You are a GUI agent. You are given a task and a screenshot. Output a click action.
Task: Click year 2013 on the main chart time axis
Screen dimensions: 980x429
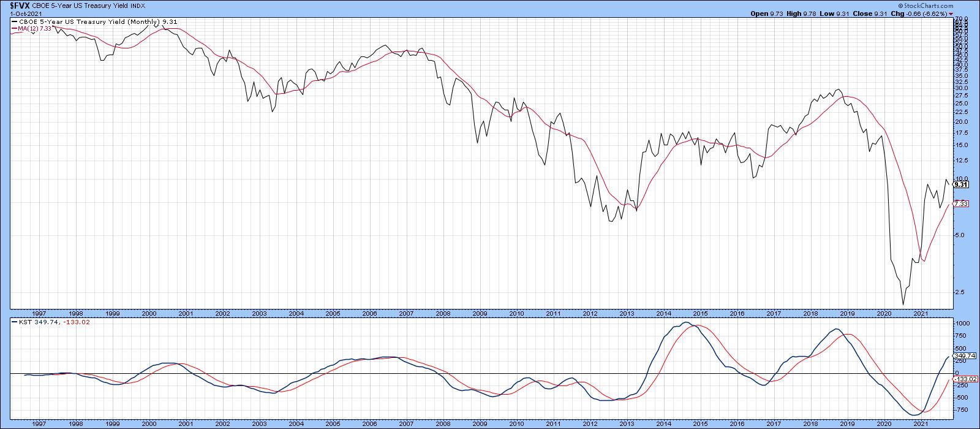[x=627, y=313]
